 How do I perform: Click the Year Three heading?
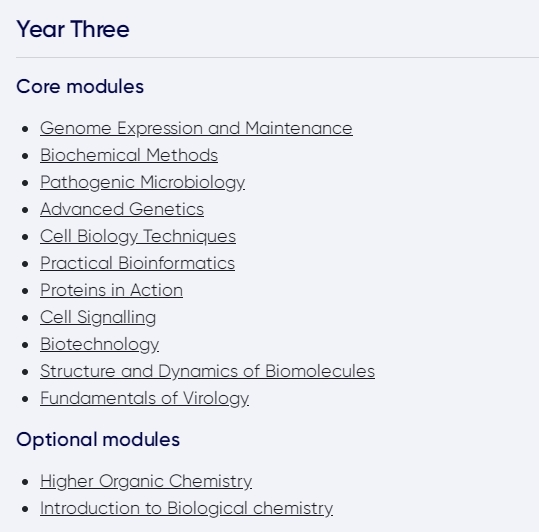[73, 29]
